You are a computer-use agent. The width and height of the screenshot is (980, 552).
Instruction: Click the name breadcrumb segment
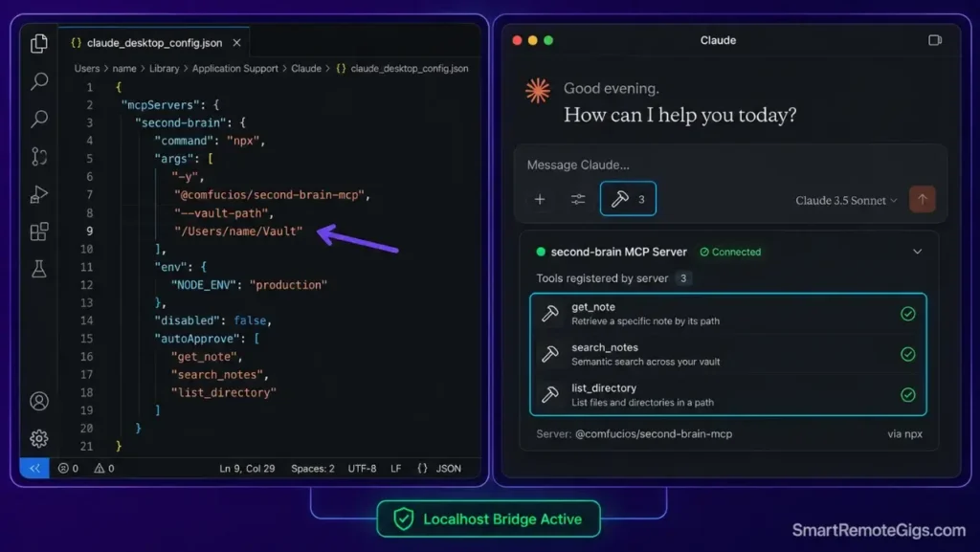pyautogui.click(x=124, y=69)
